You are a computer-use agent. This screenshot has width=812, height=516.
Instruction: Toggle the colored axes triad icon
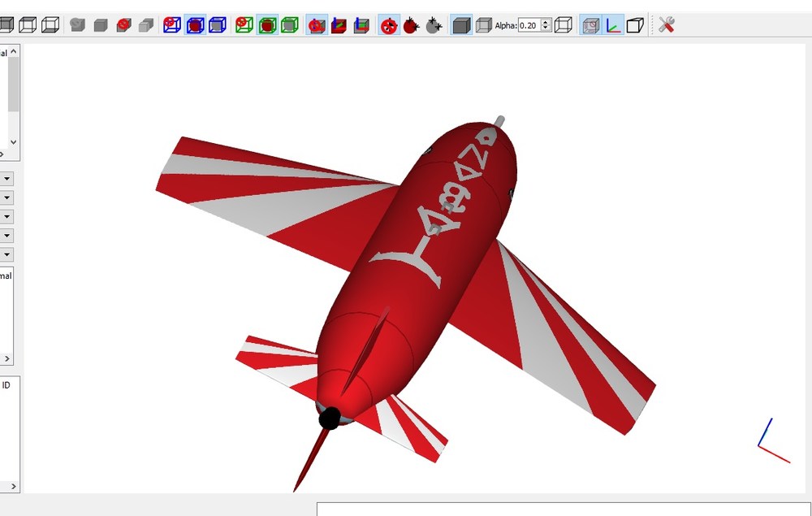(613, 25)
